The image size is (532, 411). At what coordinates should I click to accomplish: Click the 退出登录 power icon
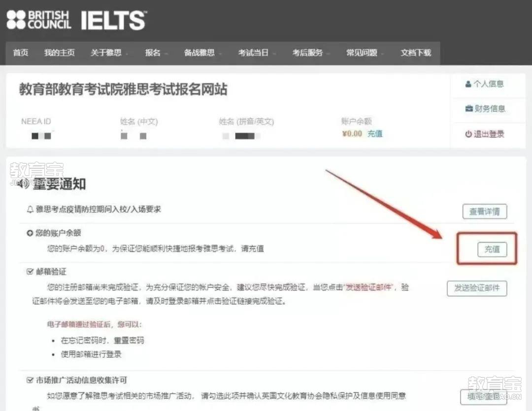[x=468, y=134]
